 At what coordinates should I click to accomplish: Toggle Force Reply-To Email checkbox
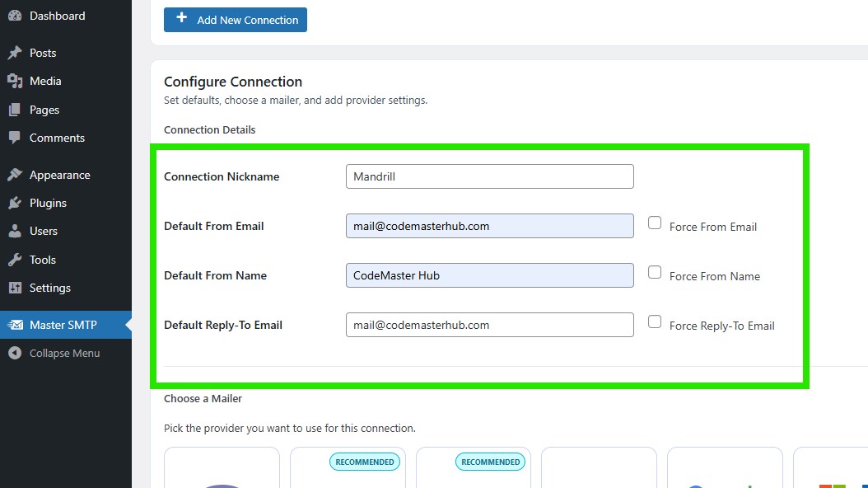click(x=655, y=321)
